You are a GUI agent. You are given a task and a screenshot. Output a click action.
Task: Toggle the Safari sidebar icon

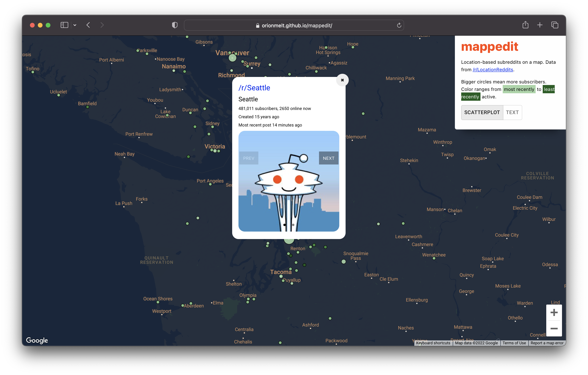(64, 25)
